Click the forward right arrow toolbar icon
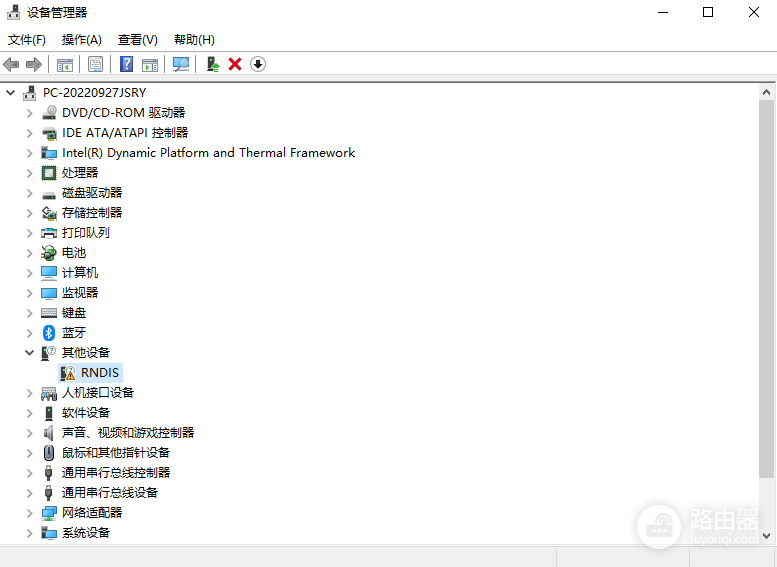Image resolution: width=777 pixels, height=567 pixels. (34, 64)
